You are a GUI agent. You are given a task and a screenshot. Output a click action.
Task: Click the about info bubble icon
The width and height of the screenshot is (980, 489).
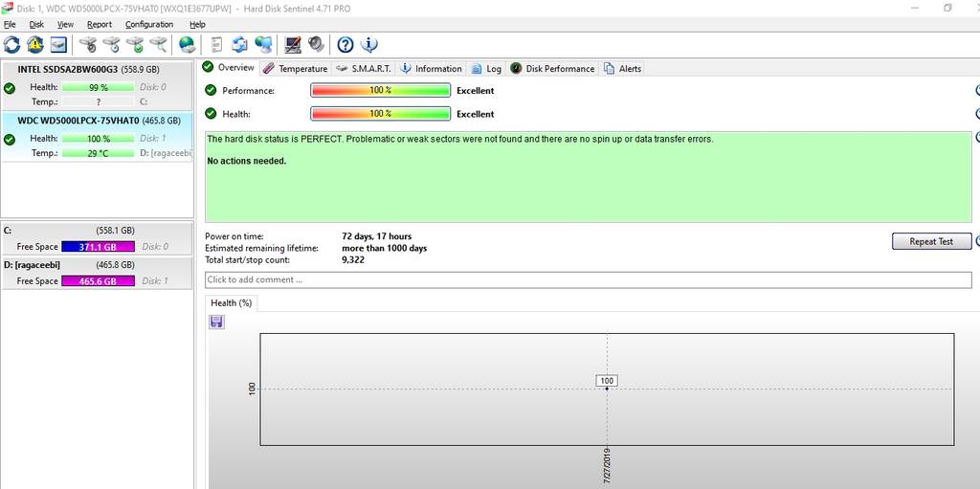click(369, 44)
